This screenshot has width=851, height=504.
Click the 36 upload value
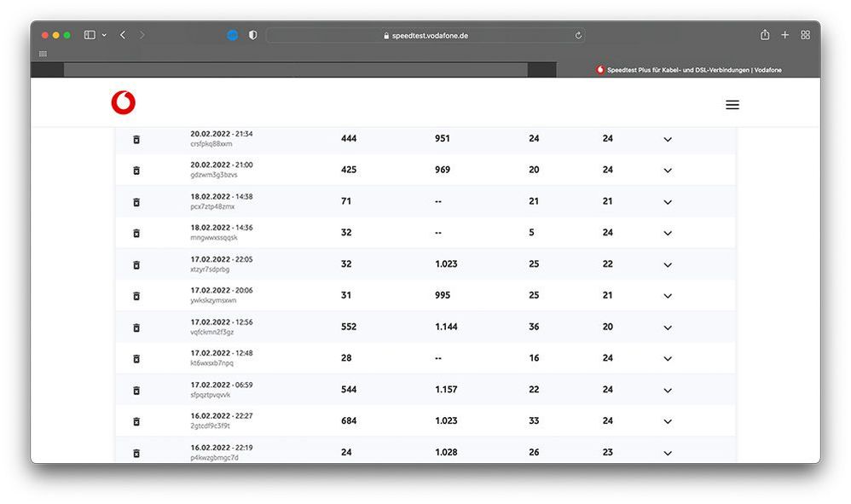click(x=534, y=327)
